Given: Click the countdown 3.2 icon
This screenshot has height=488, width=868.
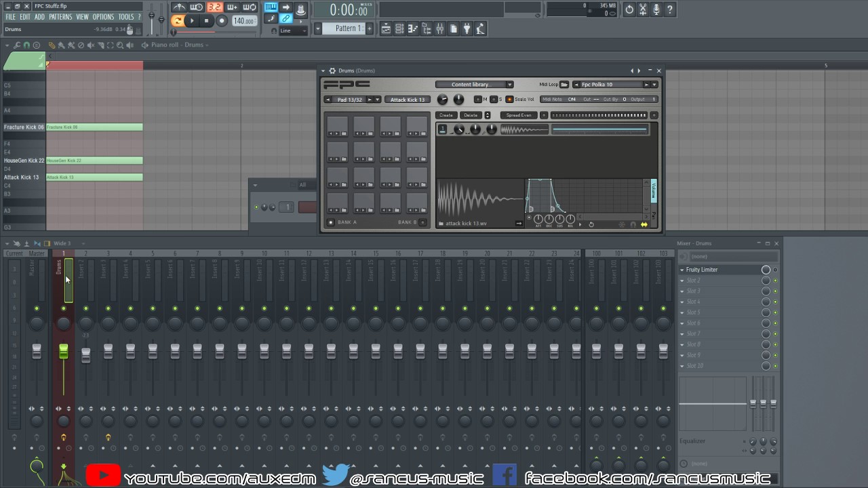Looking at the screenshot, I should [216, 7].
